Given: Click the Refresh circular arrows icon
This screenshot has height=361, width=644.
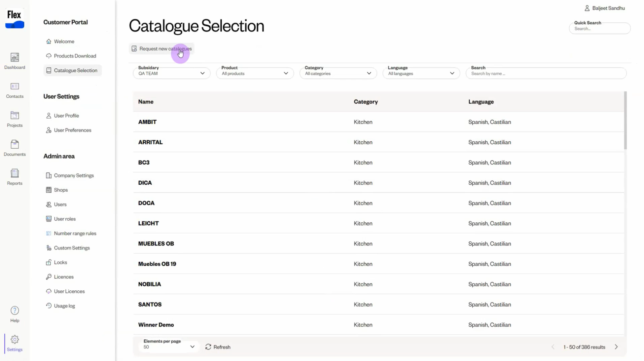Looking at the screenshot, I should tap(208, 347).
